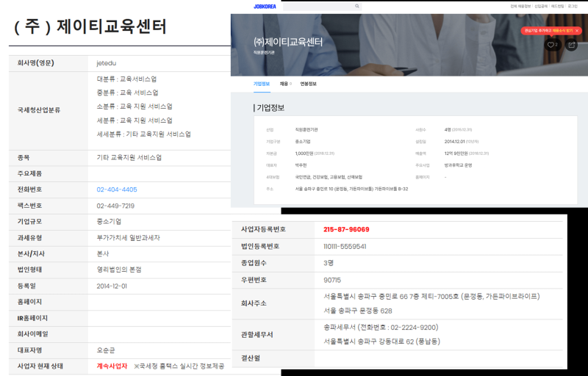Select the fax number 02-449-7219

[x=115, y=206]
